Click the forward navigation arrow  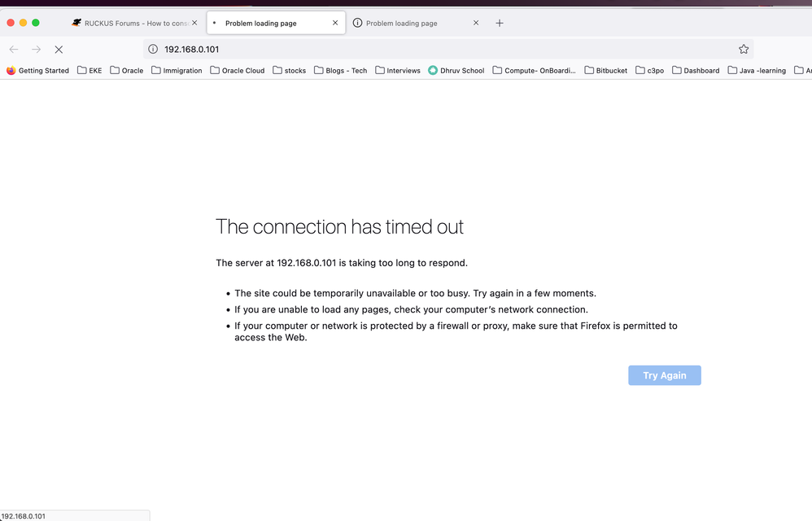37,49
